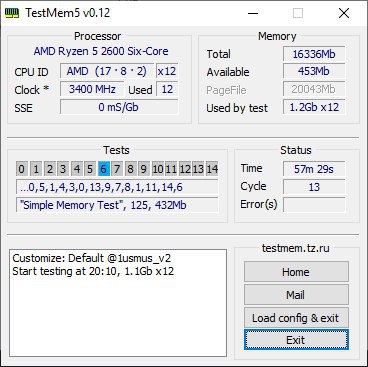Click the Cycle count field showing 13
This screenshot has height=367, width=368.
[314, 187]
